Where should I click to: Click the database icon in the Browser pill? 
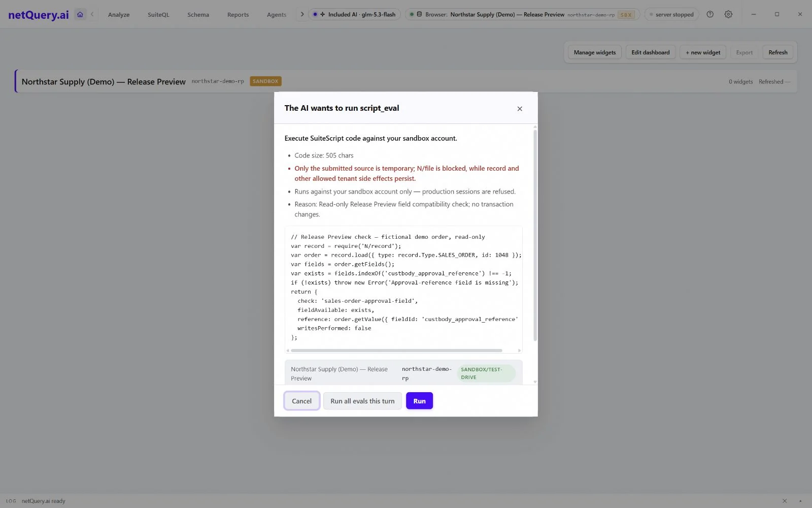(419, 14)
